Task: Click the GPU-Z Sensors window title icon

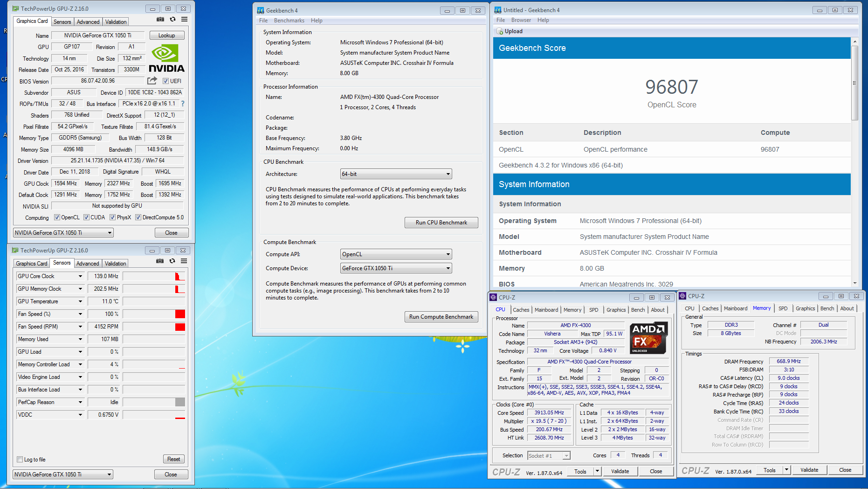Action: pyautogui.click(x=15, y=250)
